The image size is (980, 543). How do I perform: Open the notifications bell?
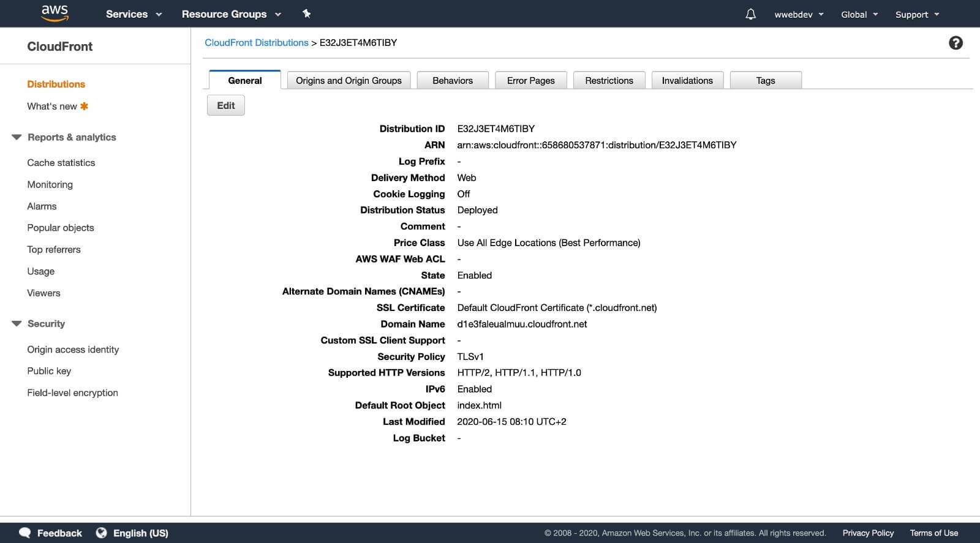tap(750, 14)
